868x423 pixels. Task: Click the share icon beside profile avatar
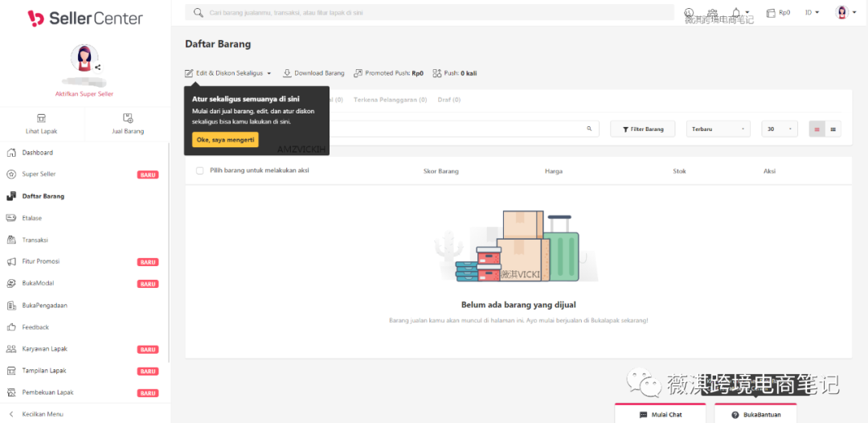coord(97,68)
